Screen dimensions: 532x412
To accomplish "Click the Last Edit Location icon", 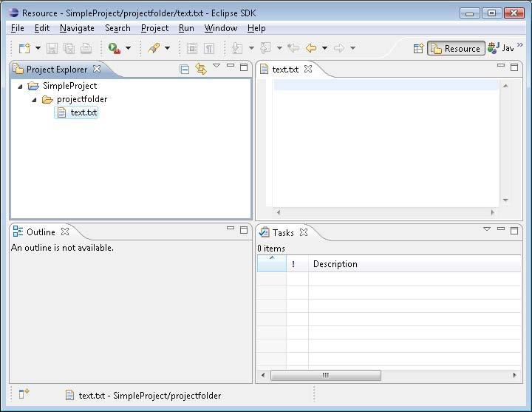I will click(x=293, y=48).
